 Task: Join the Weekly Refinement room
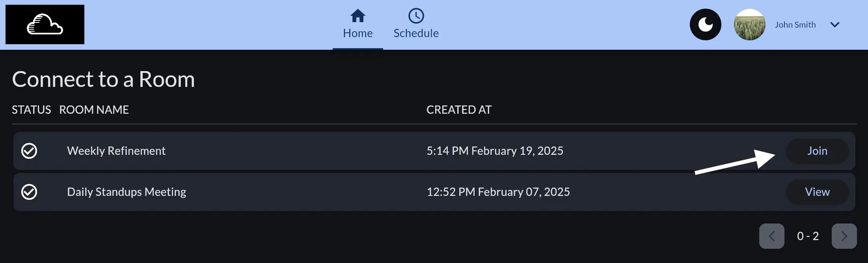[818, 151]
